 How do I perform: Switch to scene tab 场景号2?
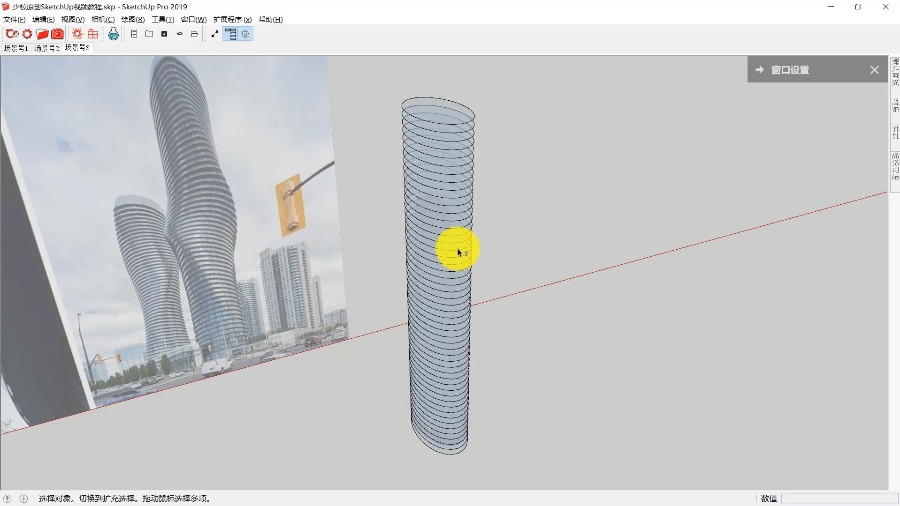coord(46,48)
